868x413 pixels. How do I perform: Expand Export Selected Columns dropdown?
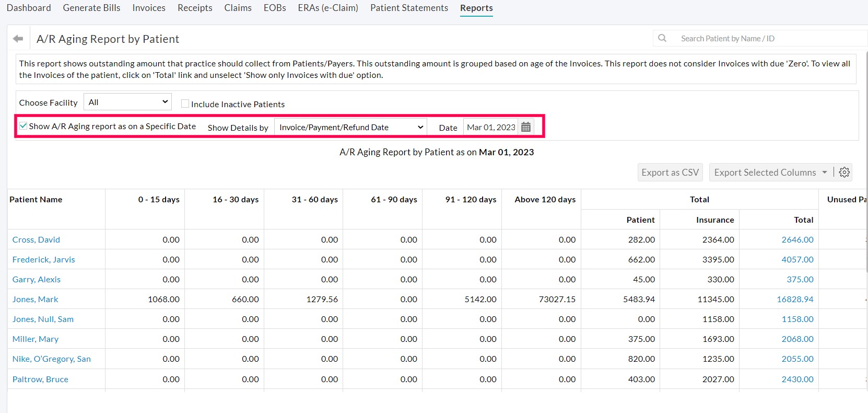coord(770,173)
